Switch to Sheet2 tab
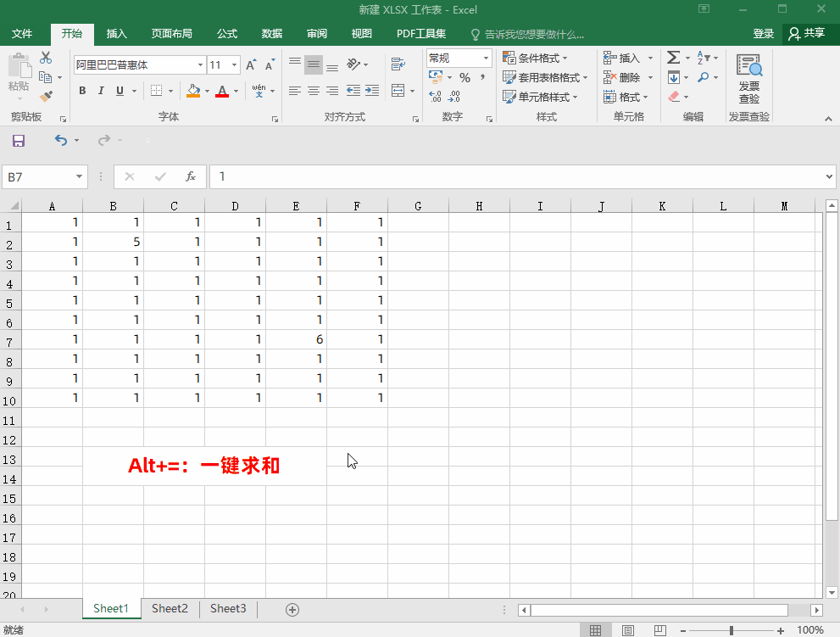Screen dimensions: 840x637 170,608
